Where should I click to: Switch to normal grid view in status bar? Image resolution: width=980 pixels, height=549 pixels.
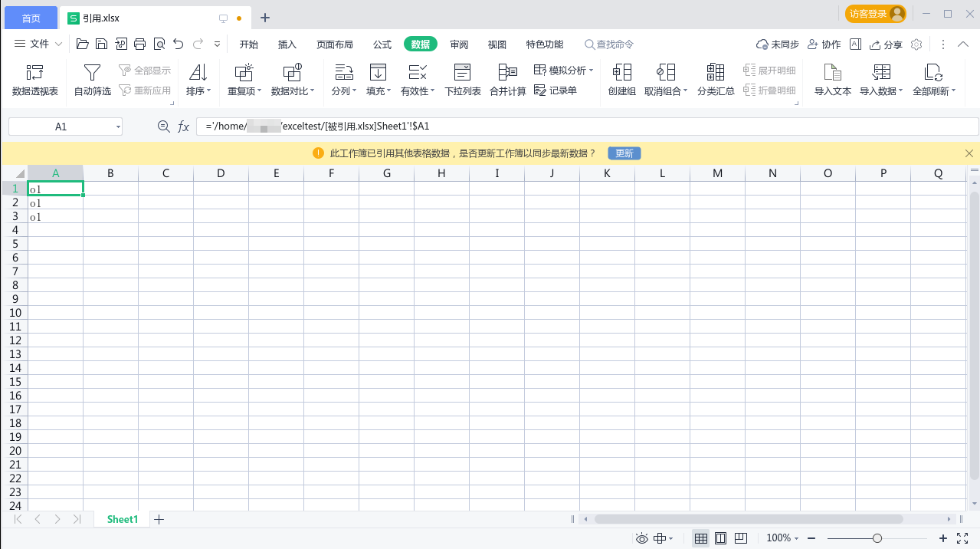(700, 538)
